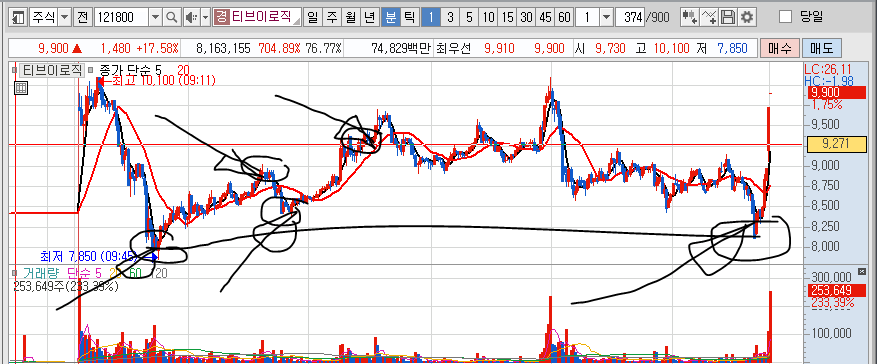Open the stock code 121800 dropdown arrow
877x364 pixels.
(155, 18)
